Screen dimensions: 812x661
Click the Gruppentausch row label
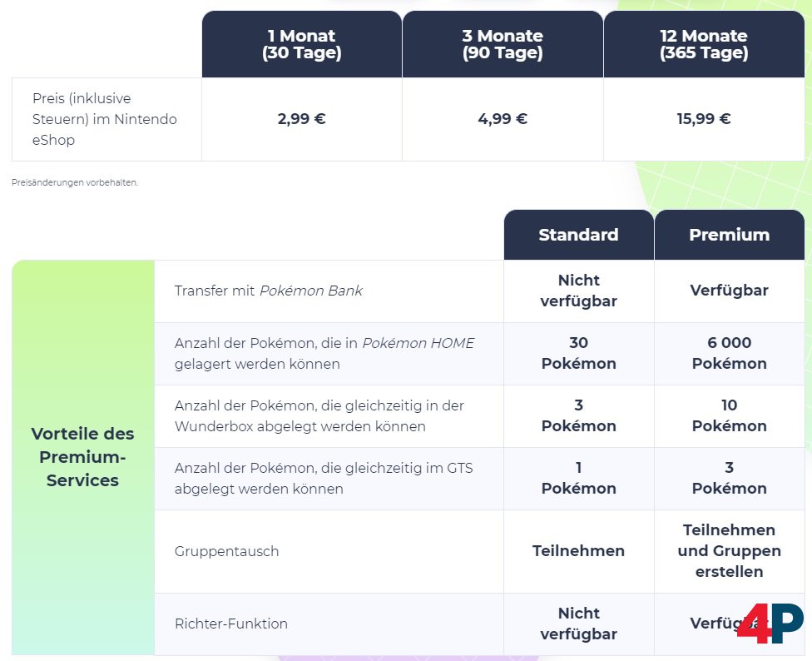point(226,551)
